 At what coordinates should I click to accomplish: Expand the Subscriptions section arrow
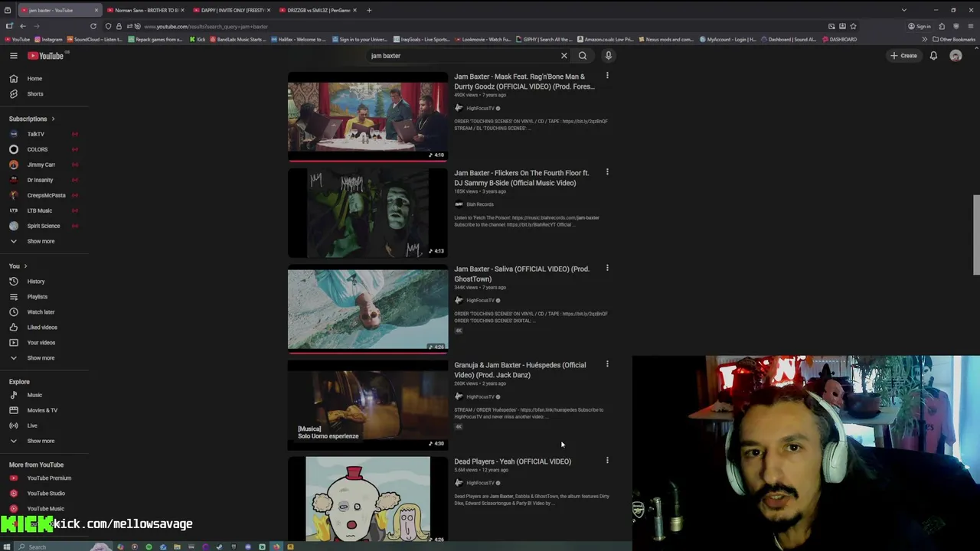(x=53, y=119)
